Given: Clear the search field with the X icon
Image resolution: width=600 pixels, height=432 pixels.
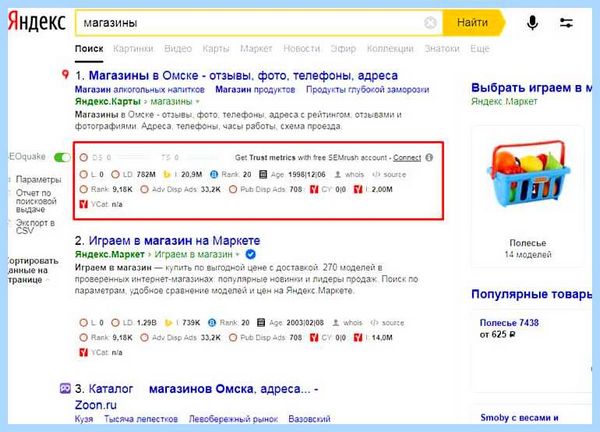Looking at the screenshot, I should click(430, 23).
